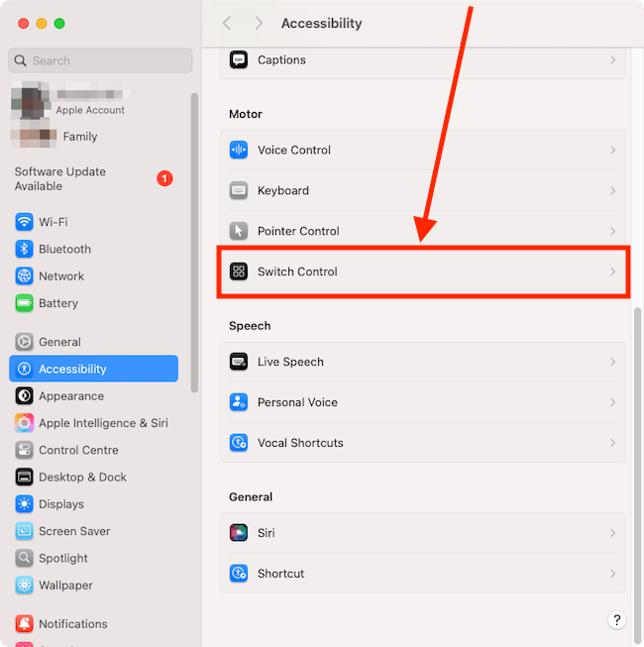Navigate back with the left arrow

click(x=227, y=23)
